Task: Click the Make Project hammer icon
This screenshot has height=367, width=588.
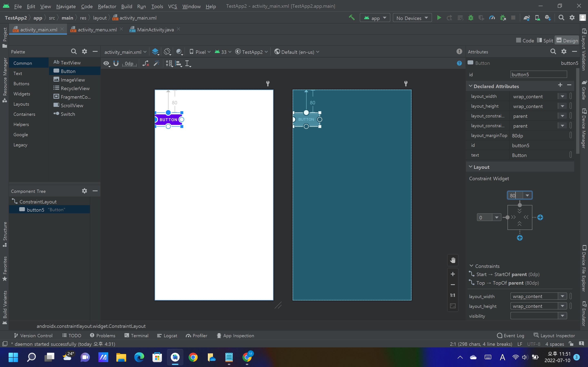Action: 352,18
